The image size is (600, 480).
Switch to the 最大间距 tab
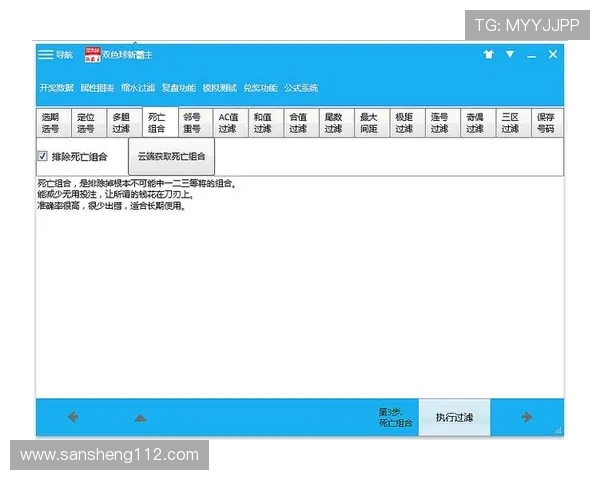click(x=372, y=123)
